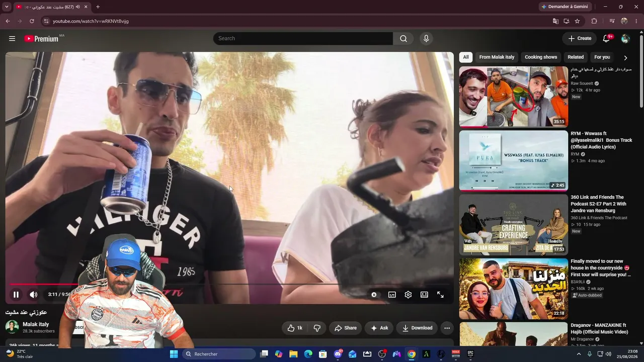Go back to previous page
Screen dimensions: 644x362
(x=8, y=21)
